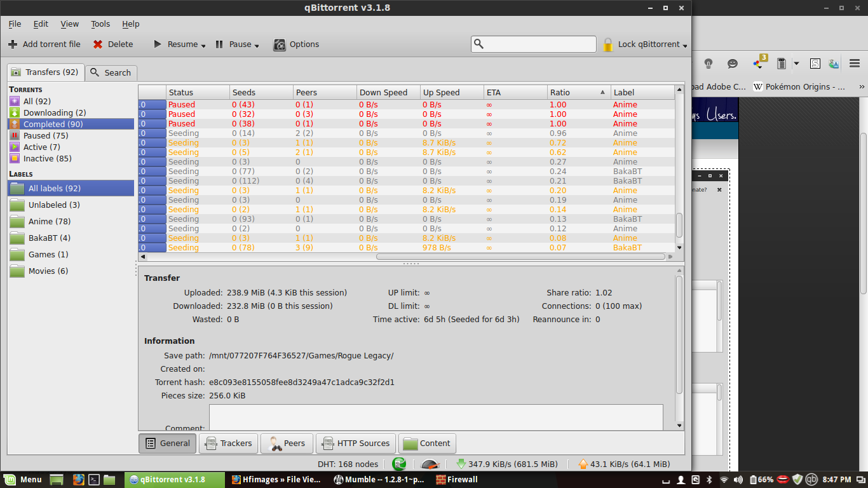Select the General properties tab
The width and height of the screenshot is (868, 488).
pyautogui.click(x=168, y=444)
